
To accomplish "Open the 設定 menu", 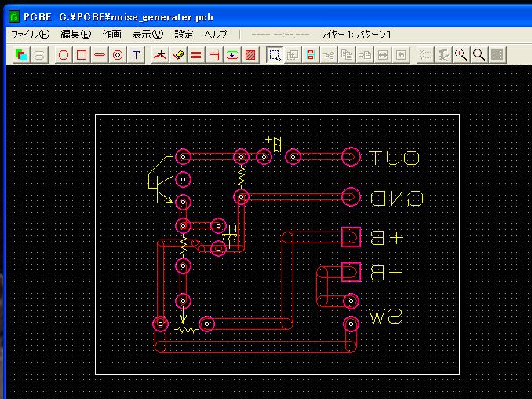I will point(184,35).
